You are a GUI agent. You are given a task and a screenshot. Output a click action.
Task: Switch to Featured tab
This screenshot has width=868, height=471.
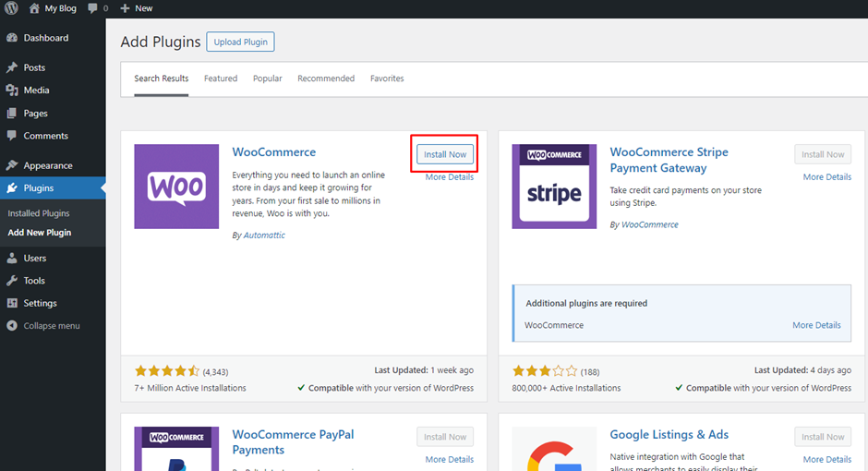221,78
